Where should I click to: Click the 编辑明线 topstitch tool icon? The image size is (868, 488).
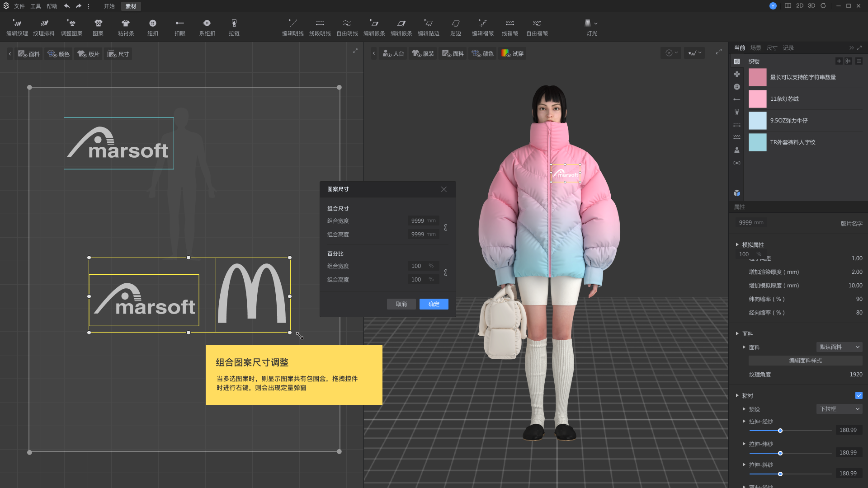point(292,23)
